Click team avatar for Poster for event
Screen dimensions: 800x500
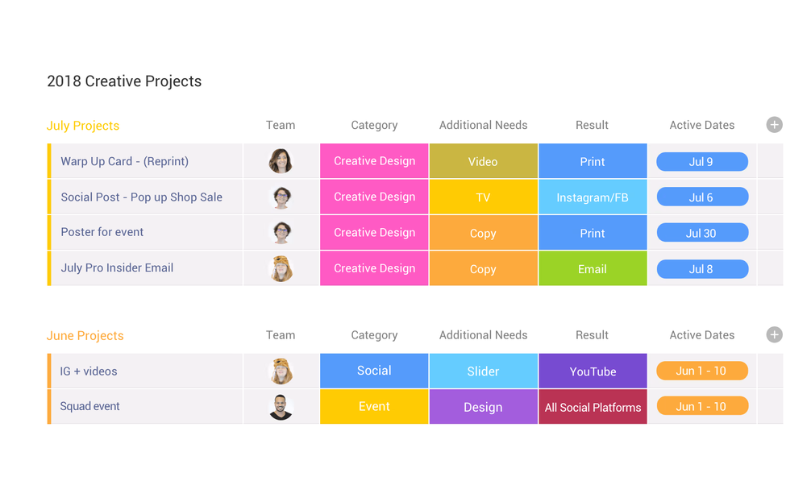[281, 233]
